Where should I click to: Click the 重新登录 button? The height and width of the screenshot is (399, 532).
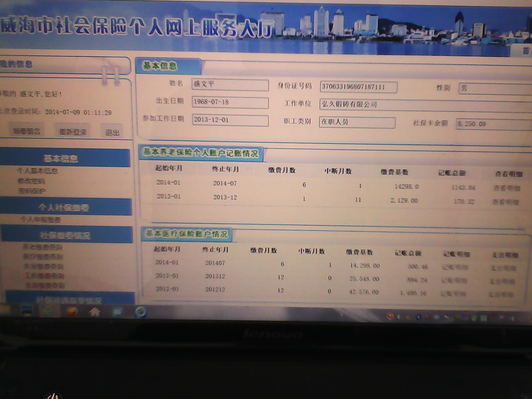73,132
